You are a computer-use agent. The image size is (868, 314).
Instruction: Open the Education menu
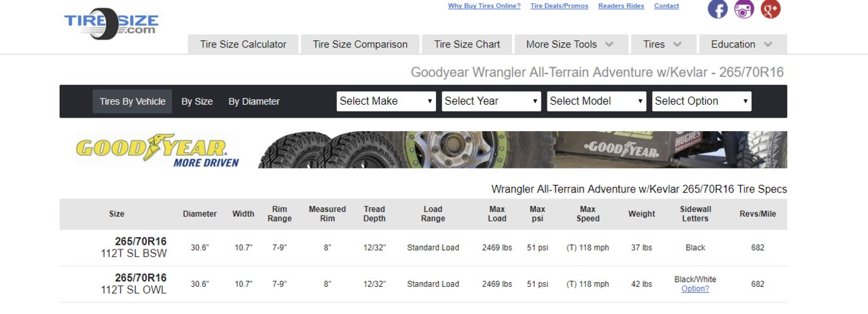click(743, 44)
